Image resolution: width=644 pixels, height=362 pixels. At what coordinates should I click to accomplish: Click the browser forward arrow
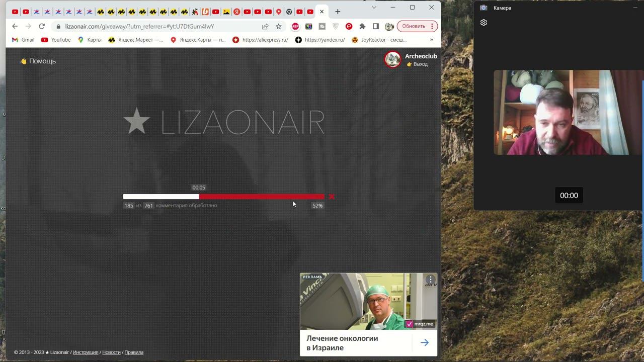click(x=28, y=26)
